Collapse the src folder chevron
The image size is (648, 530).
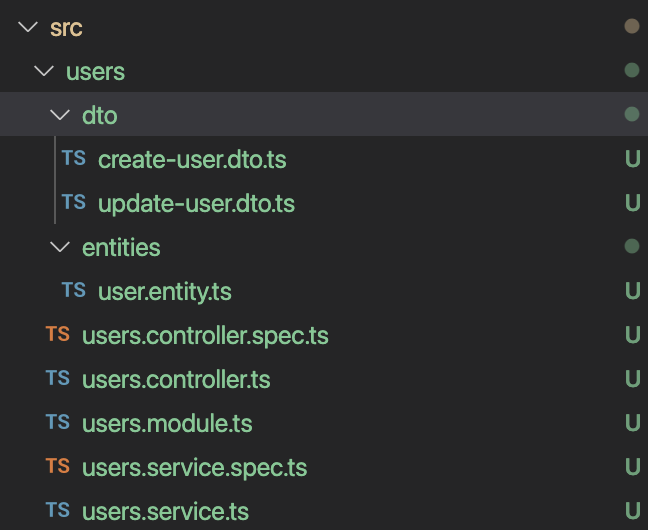coord(28,27)
